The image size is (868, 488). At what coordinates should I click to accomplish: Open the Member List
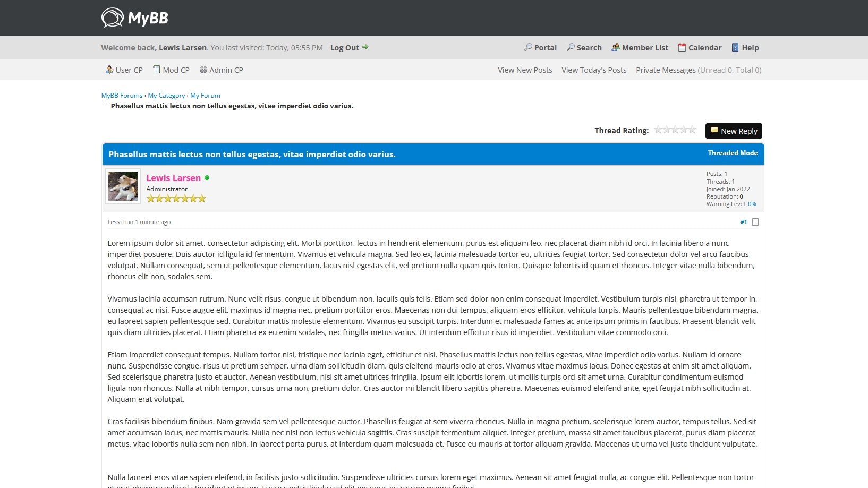[x=645, y=47]
